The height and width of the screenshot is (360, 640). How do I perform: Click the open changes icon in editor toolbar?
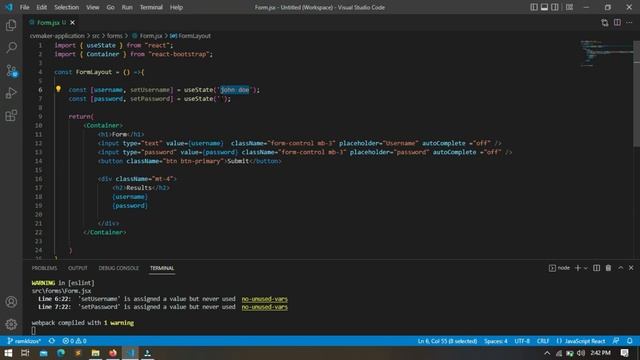coord(604,23)
